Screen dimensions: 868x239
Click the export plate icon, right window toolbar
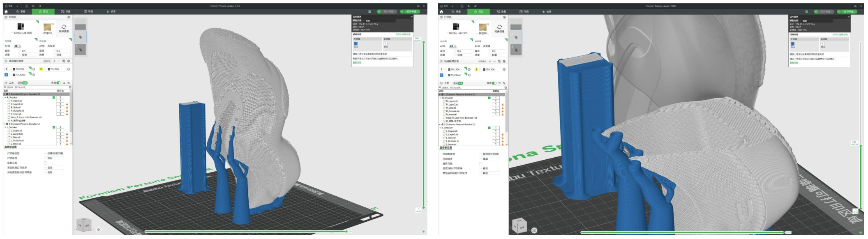(x=806, y=11)
